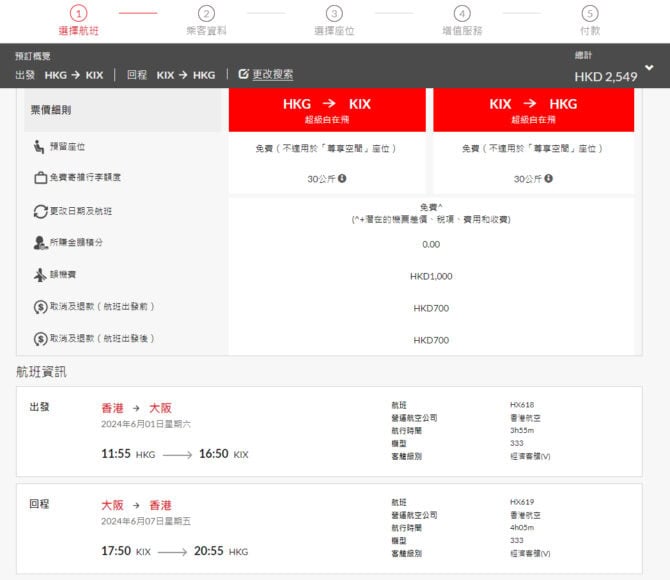Click the seat icon beside 預留座位

[39, 147]
